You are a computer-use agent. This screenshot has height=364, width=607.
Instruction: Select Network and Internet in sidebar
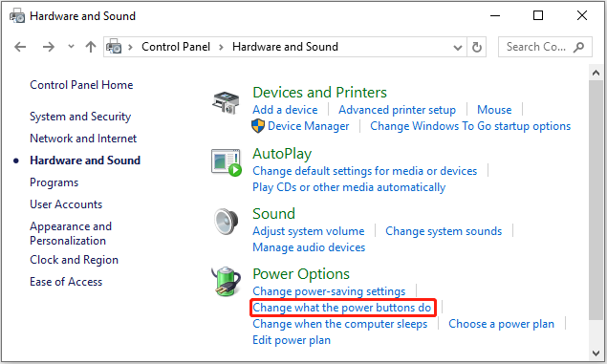83,139
